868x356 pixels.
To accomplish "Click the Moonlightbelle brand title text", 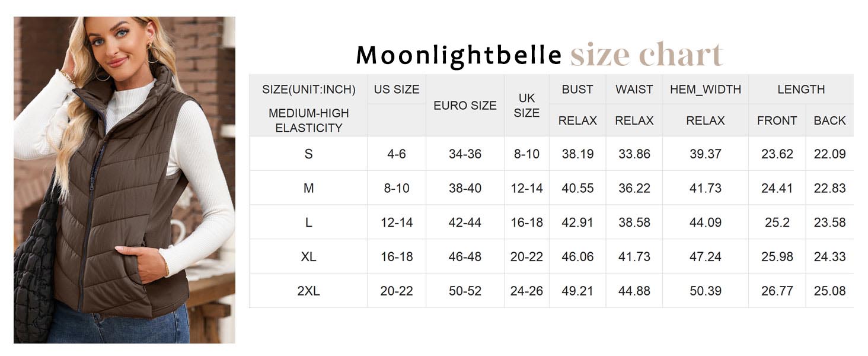I will (458, 56).
